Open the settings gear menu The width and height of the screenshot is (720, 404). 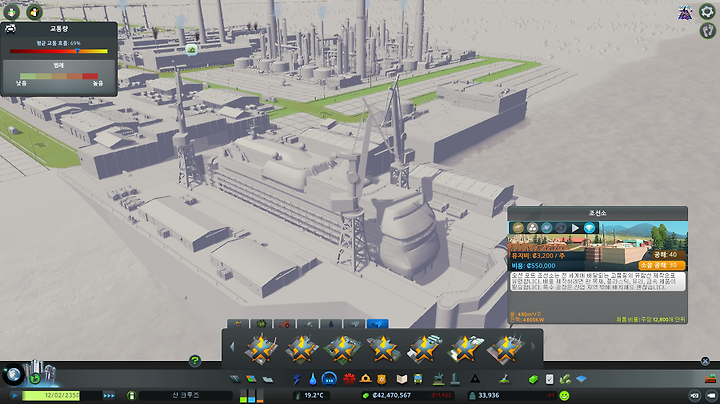(x=707, y=11)
